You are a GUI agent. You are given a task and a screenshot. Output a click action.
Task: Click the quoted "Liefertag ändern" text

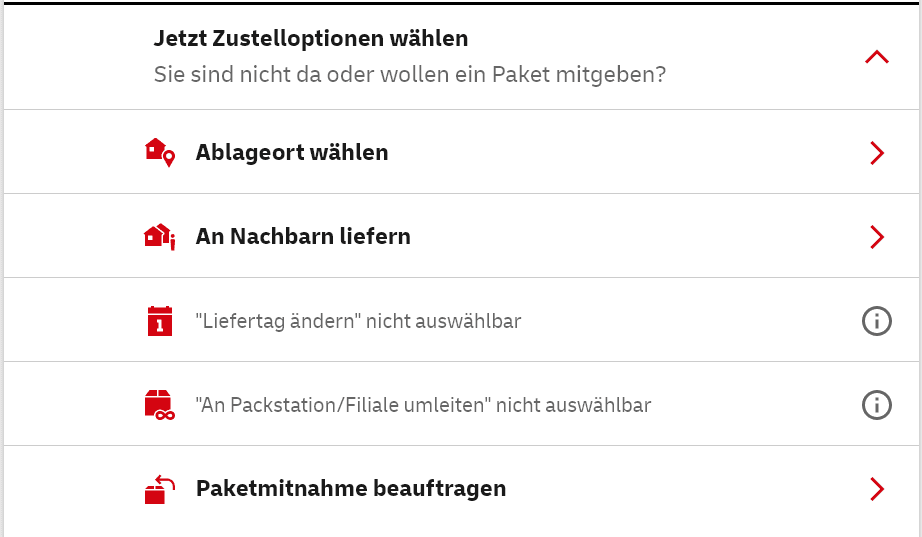coord(278,321)
